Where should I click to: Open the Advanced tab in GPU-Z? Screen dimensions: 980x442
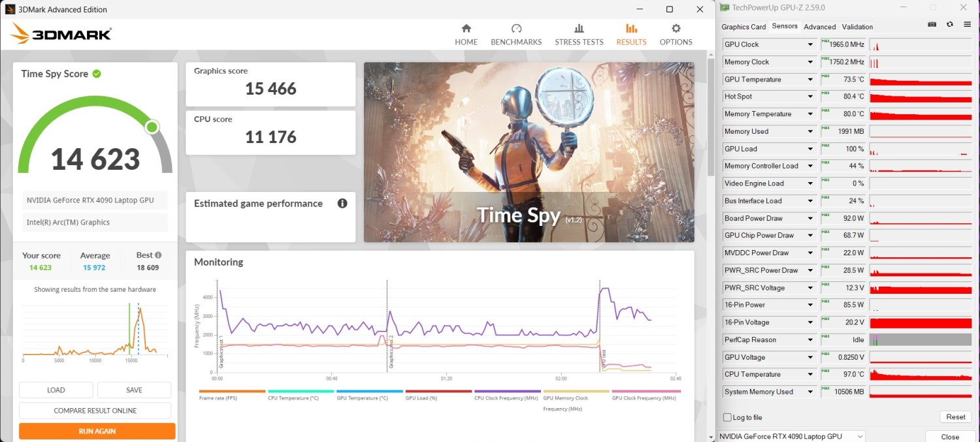coord(819,27)
